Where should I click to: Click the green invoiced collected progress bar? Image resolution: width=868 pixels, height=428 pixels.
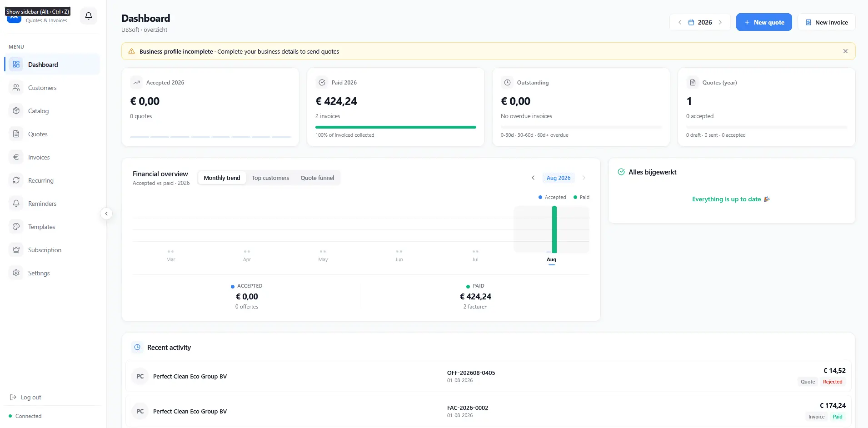396,127
